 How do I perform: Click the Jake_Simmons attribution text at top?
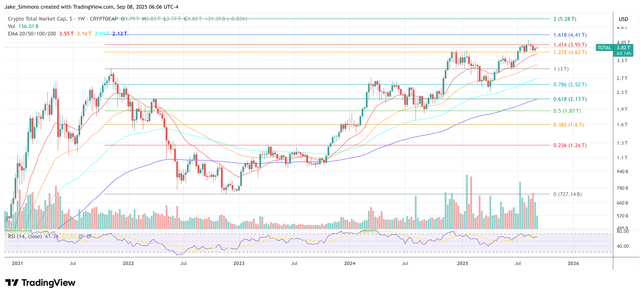23,7
